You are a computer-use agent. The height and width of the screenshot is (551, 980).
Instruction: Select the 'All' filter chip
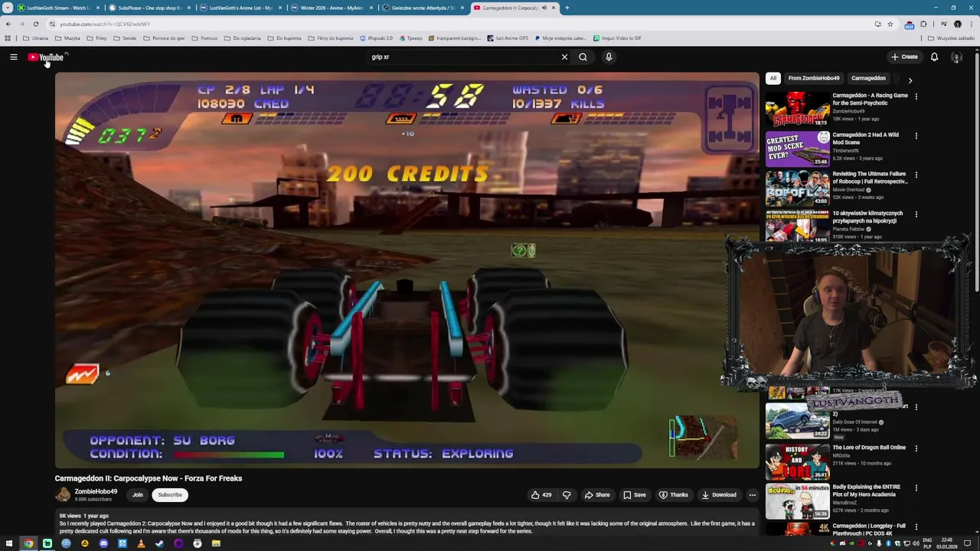(x=773, y=78)
